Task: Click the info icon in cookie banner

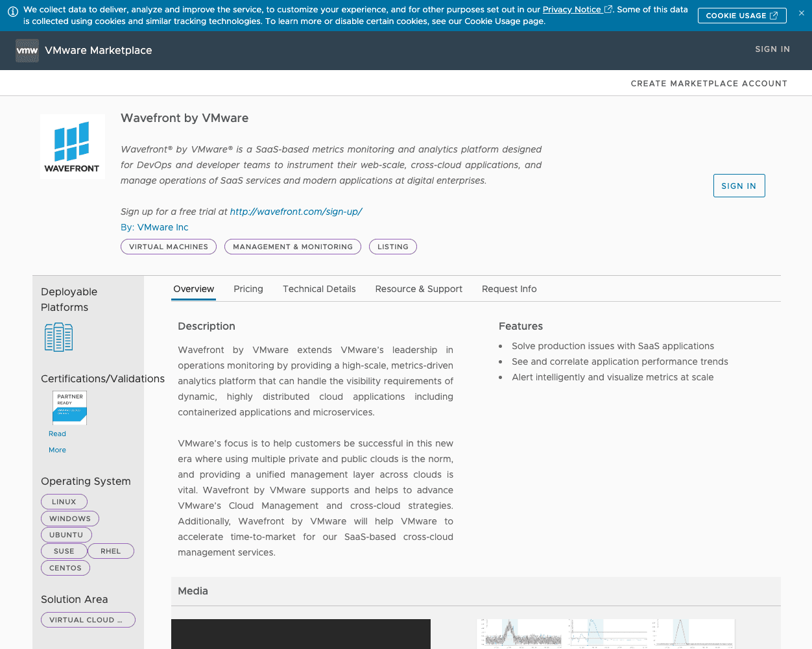Action: (x=12, y=12)
